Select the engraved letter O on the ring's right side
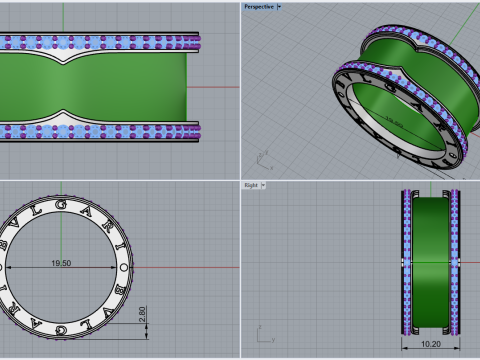Screen dimensions: 480x360 coord(124,267)
